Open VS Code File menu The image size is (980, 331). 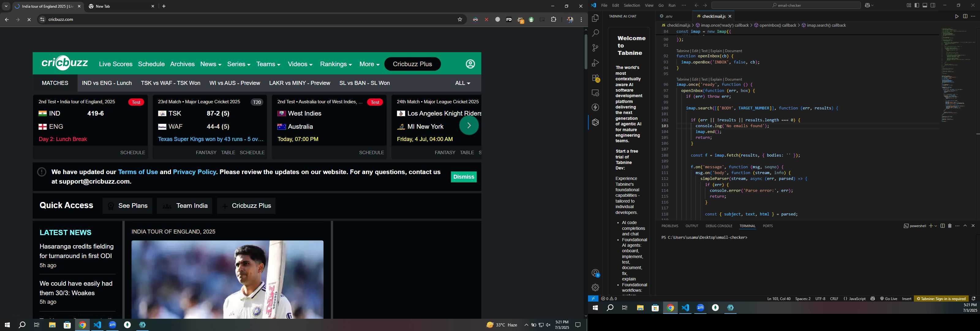(x=604, y=5)
